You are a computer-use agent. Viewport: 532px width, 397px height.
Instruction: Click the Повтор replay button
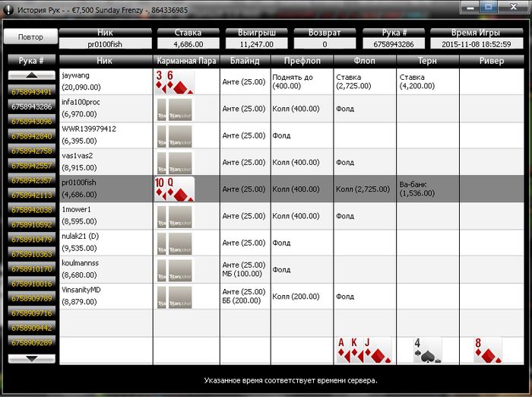[x=30, y=37]
